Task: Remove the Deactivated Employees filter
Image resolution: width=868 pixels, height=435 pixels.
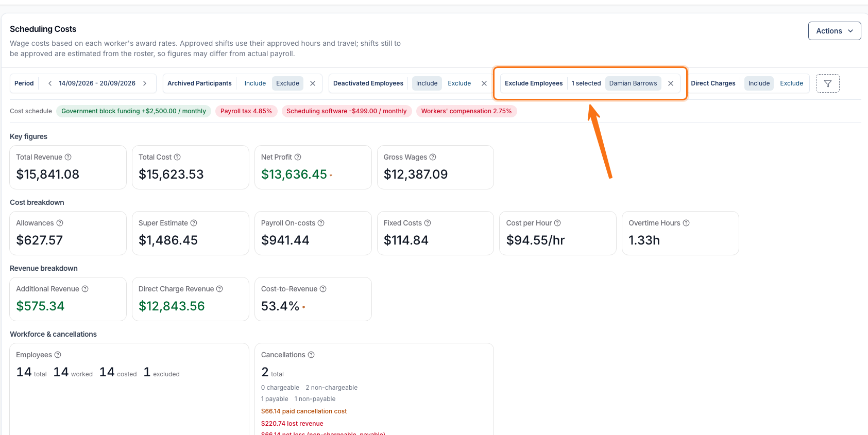Action: pos(484,83)
